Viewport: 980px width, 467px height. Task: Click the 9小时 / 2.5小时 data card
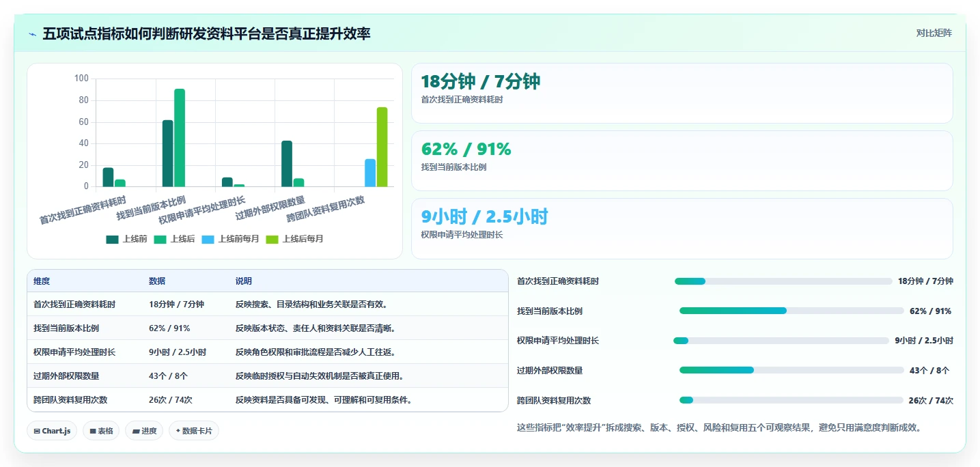coord(682,229)
